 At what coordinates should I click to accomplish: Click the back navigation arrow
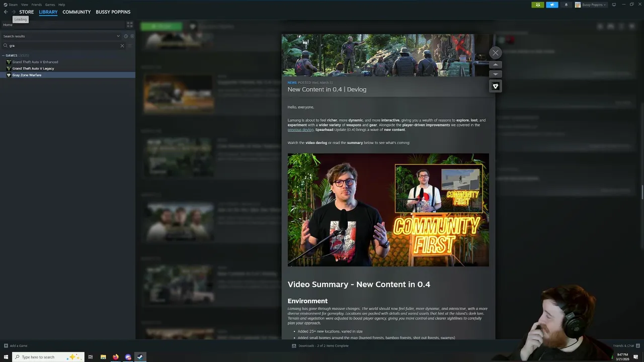(x=6, y=12)
